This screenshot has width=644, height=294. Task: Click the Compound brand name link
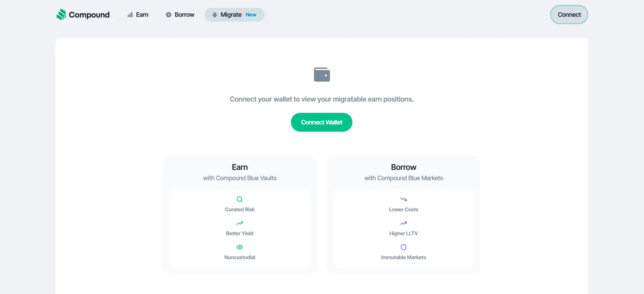click(x=89, y=15)
